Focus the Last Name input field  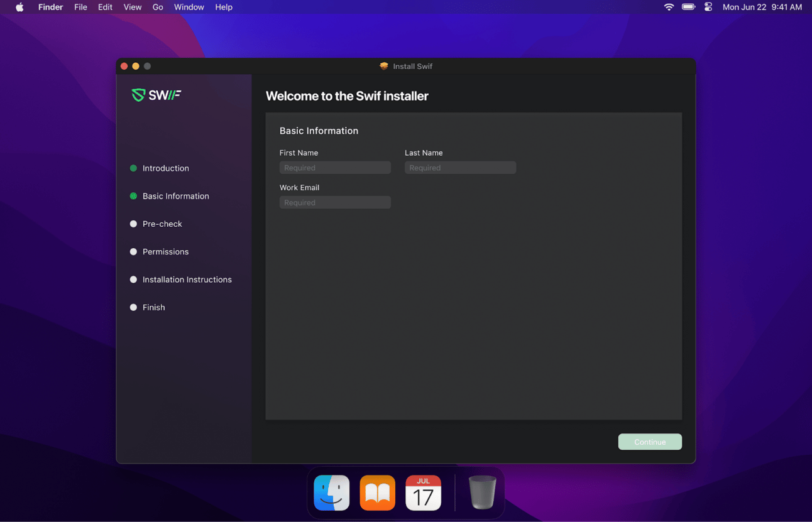[x=460, y=168]
